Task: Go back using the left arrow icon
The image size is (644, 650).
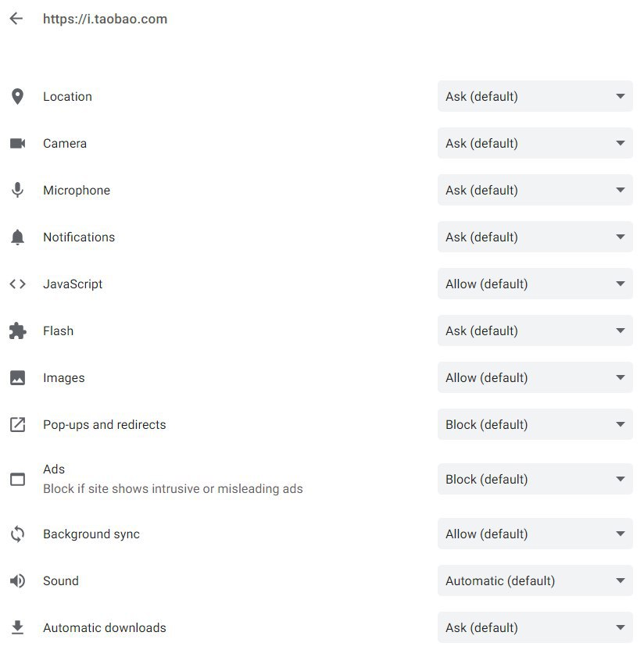Action: point(16,19)
